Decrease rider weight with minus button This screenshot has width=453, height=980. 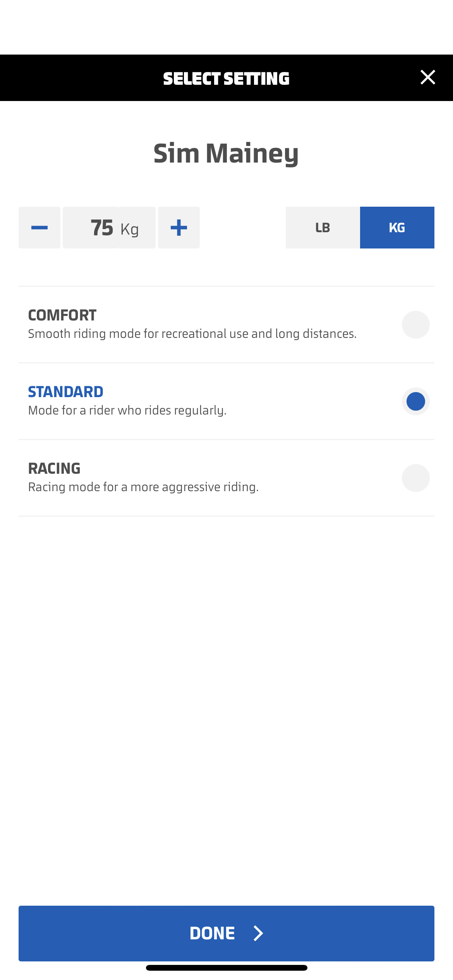click(39, 228)
